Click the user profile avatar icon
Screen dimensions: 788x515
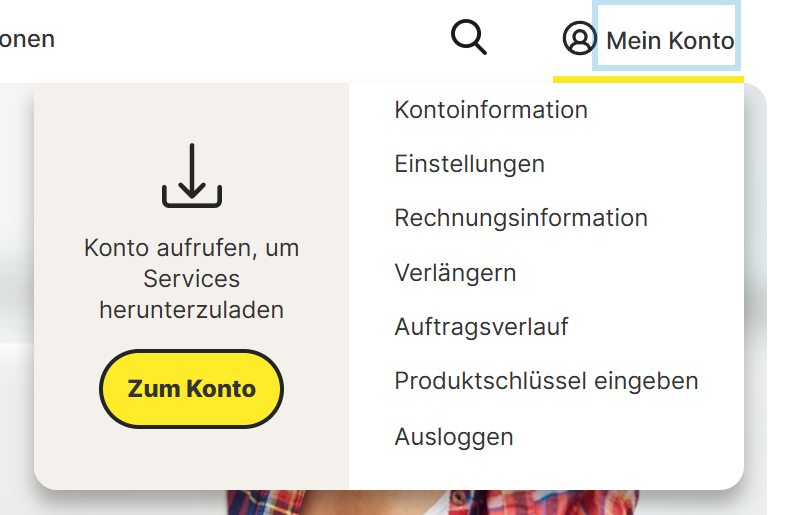pos(578,39)
